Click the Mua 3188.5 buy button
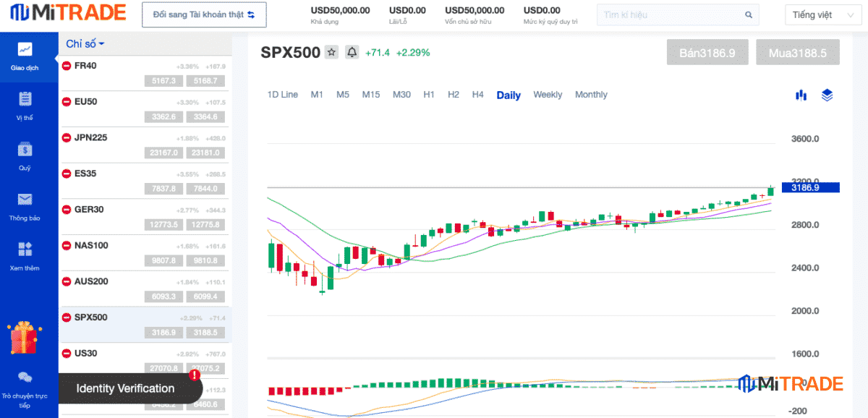The image size is (868, 418). coord(798,53)
